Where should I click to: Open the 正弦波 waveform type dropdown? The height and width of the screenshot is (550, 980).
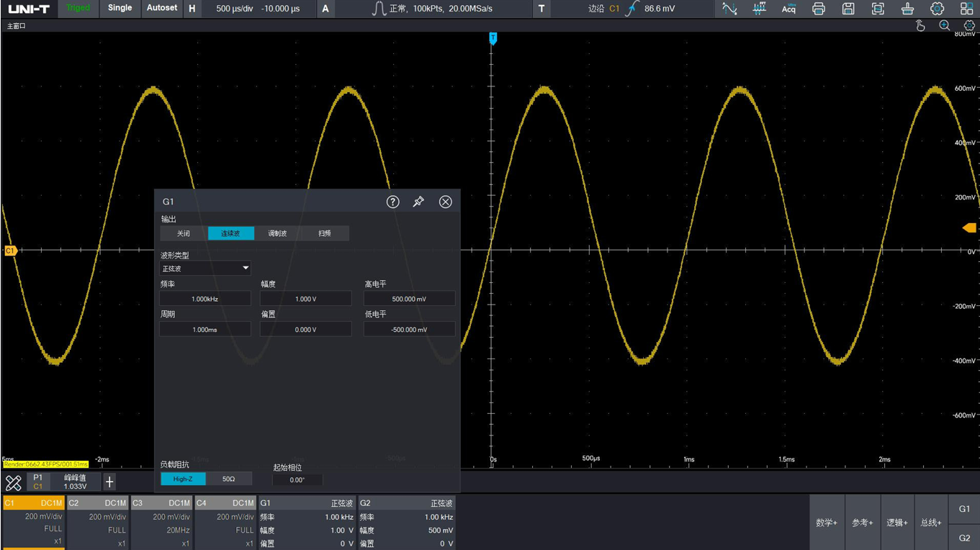[x=205, y=269]
